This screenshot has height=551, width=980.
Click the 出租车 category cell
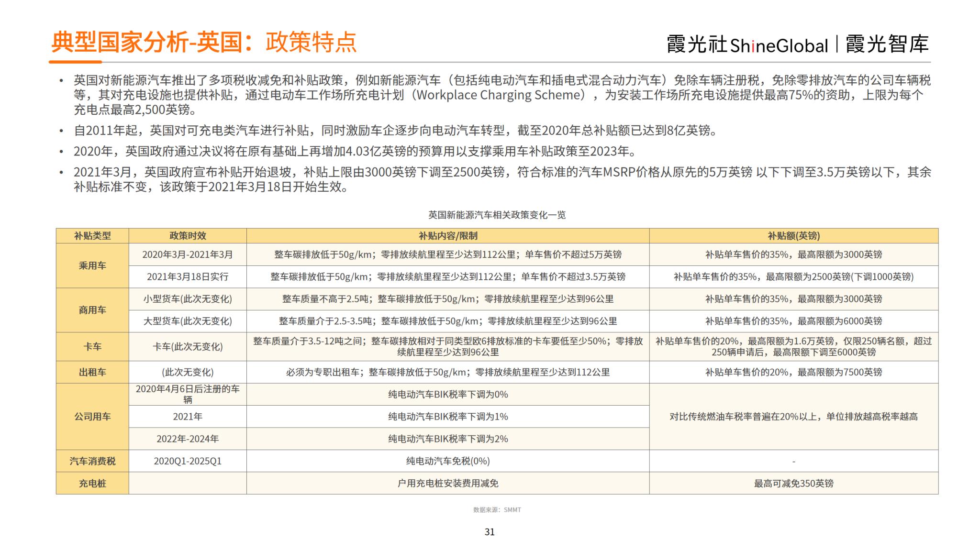(x=92, y=372)
